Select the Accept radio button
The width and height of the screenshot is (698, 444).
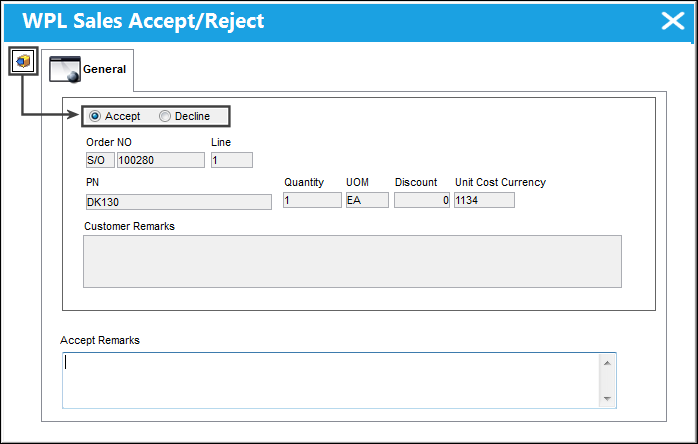[95, 116]
